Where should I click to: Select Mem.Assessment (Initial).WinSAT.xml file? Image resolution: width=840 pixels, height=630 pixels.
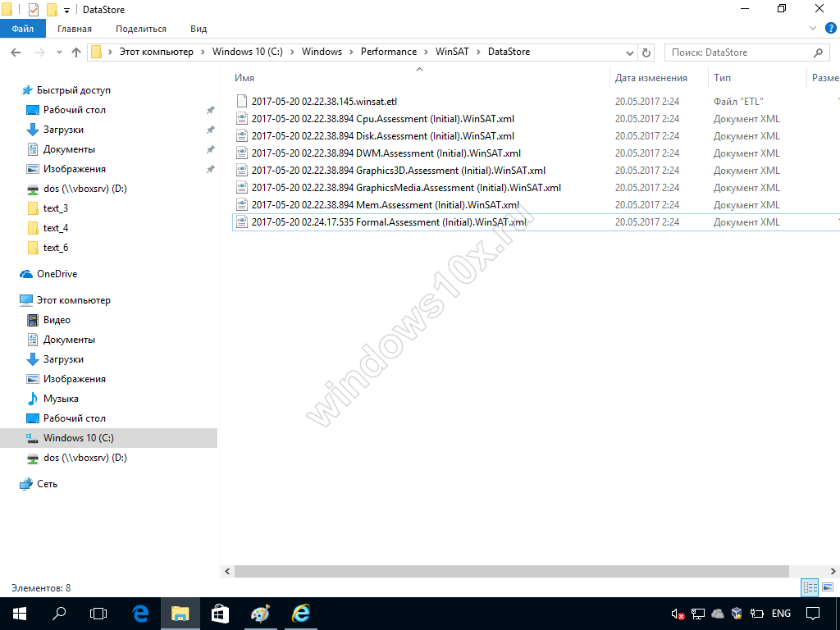(377, 204)
